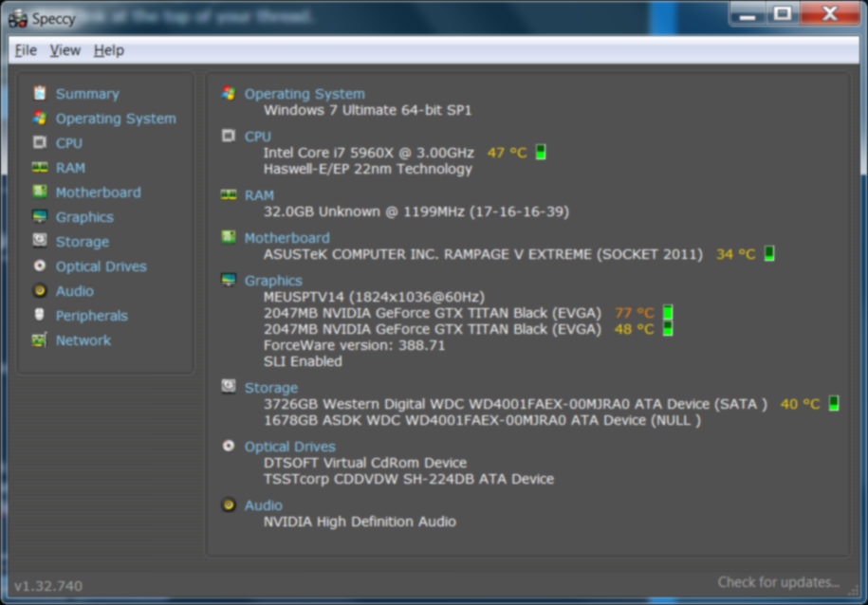The width and height of the screenshot is (868, 605).
Task: Click the Motherboard heading in main panel
Action: point(286,237)
